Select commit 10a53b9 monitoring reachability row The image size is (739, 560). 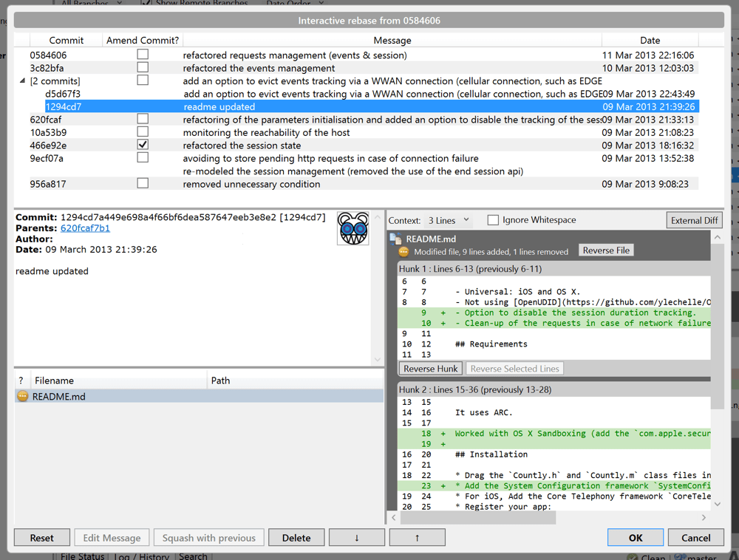click(356, 132)
